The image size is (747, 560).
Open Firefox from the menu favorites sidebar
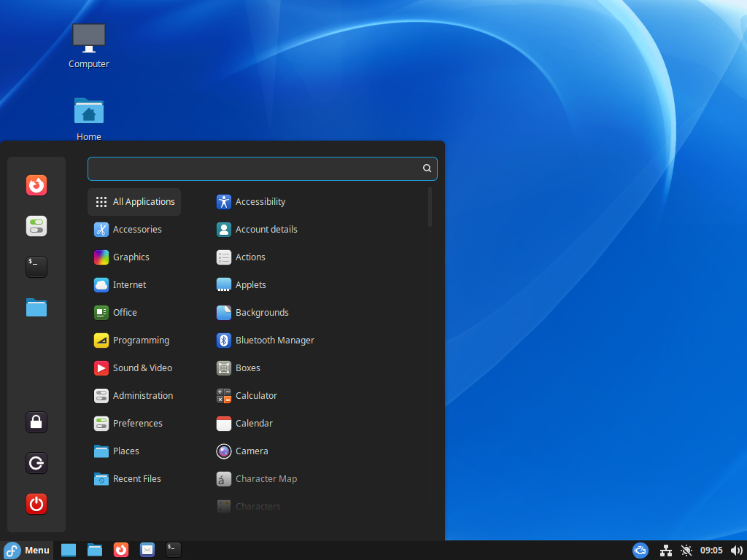point(36,185)
